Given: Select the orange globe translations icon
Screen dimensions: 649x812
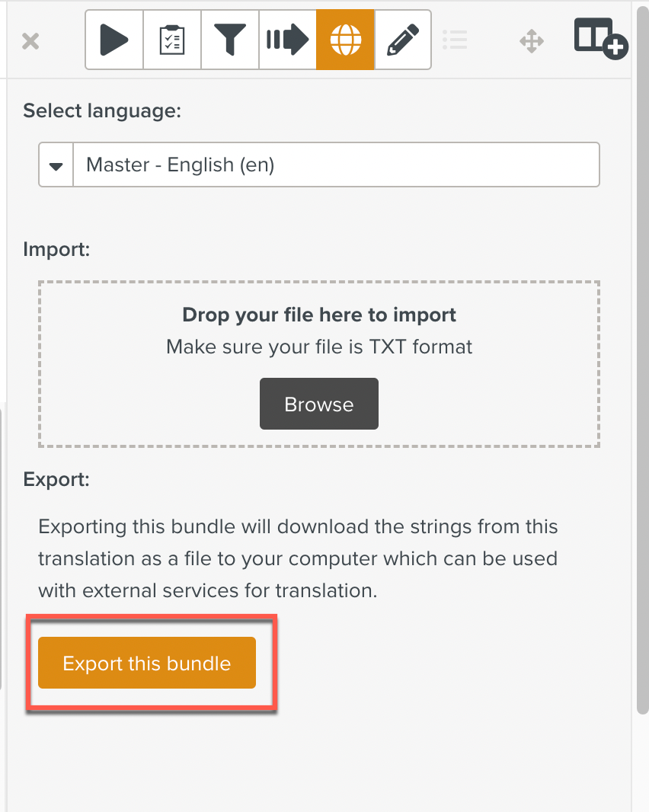Looking at the screenshot, I should click(345, 39).
